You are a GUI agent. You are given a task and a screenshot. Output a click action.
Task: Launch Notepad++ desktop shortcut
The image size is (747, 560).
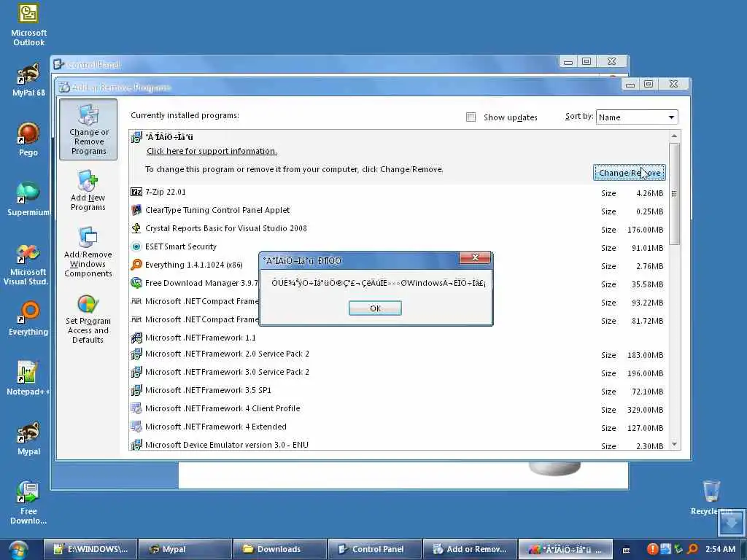(27, 378)
